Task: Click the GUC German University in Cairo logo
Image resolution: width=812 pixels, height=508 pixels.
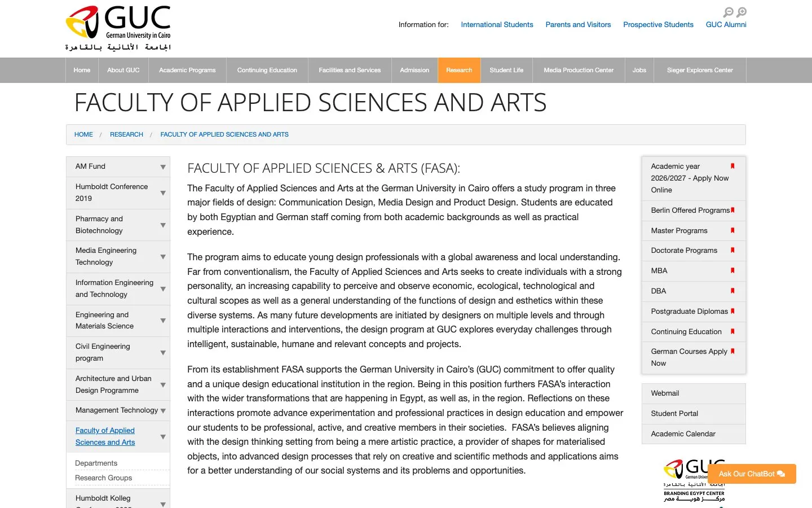Action: point(118,28)
